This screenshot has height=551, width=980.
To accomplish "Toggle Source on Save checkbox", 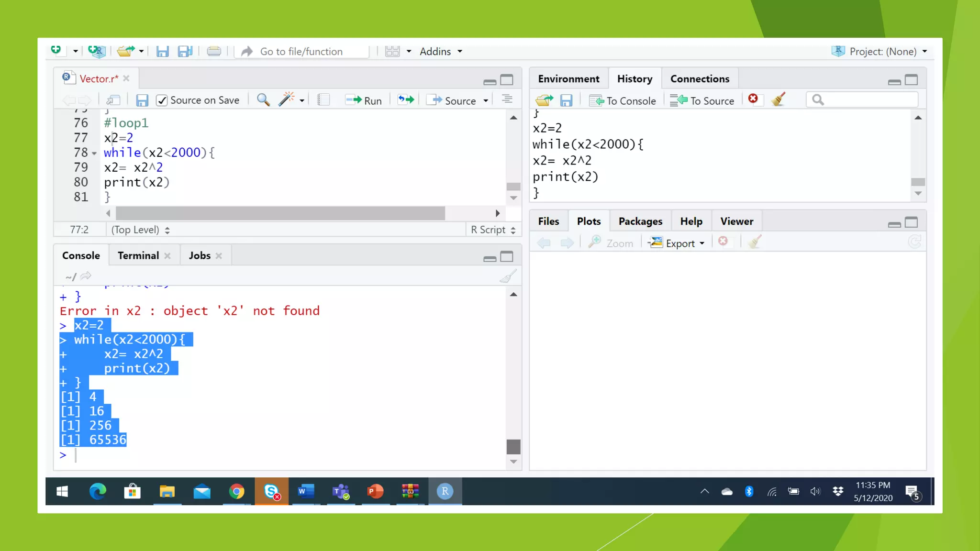I will point(162,100).
